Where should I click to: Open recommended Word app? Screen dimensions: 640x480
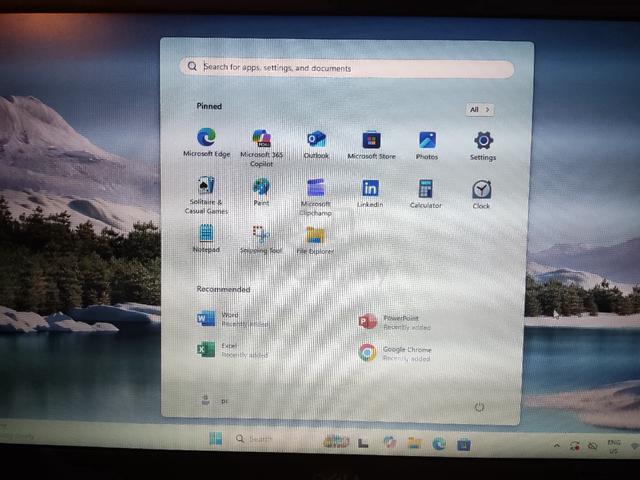click(x=233, y=319)
